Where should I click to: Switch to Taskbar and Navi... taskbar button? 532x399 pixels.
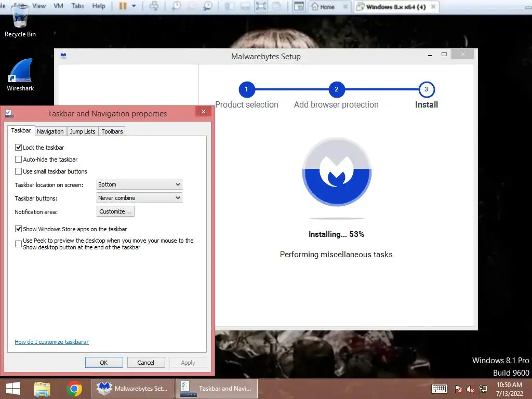pyautogui.click(x=217, y=389)
